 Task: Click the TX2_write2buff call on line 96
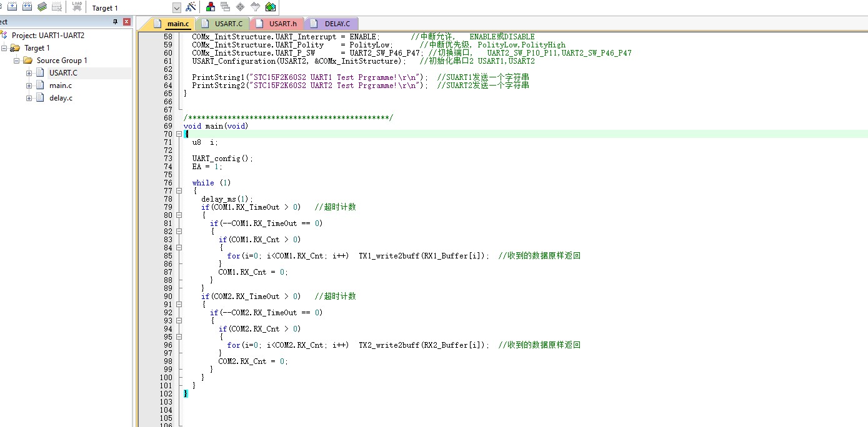[x=424, y=345]
